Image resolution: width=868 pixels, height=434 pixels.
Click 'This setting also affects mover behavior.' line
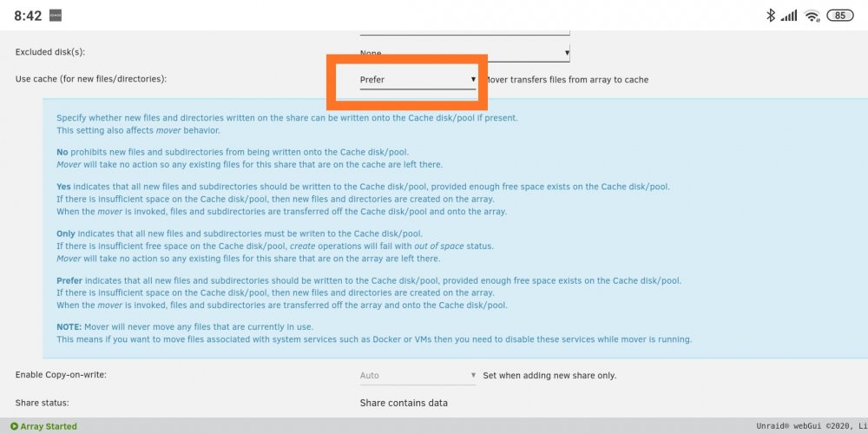click(x=138, y=131)
